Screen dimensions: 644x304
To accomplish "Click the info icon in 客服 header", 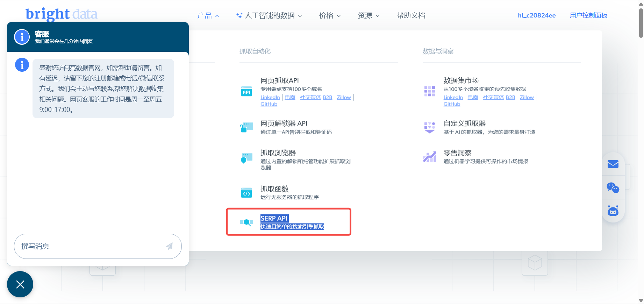I will (x=22, y=37).
